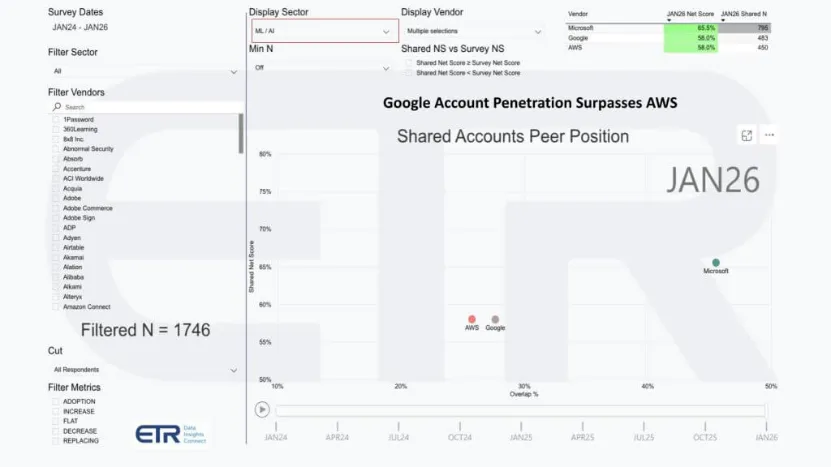This screenshot has width=831, height=468.
Task: Expand the Display Sector ML / AI dropdown
Action: click(324, 32)
